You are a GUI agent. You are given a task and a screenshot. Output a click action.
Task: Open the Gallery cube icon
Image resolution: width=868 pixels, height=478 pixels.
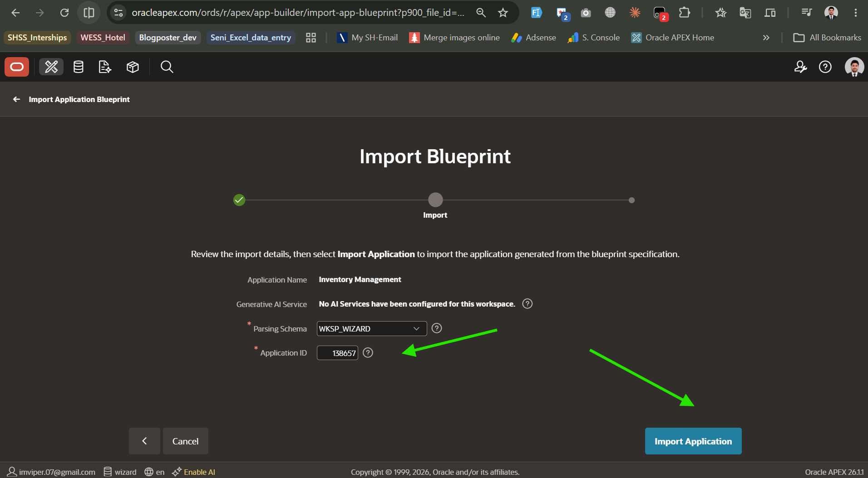click(x=133, y=67)
